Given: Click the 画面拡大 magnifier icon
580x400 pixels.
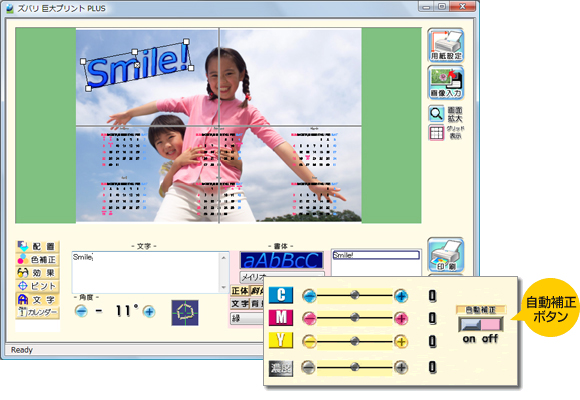Looking at the screenshot, I should click(436, 114).
